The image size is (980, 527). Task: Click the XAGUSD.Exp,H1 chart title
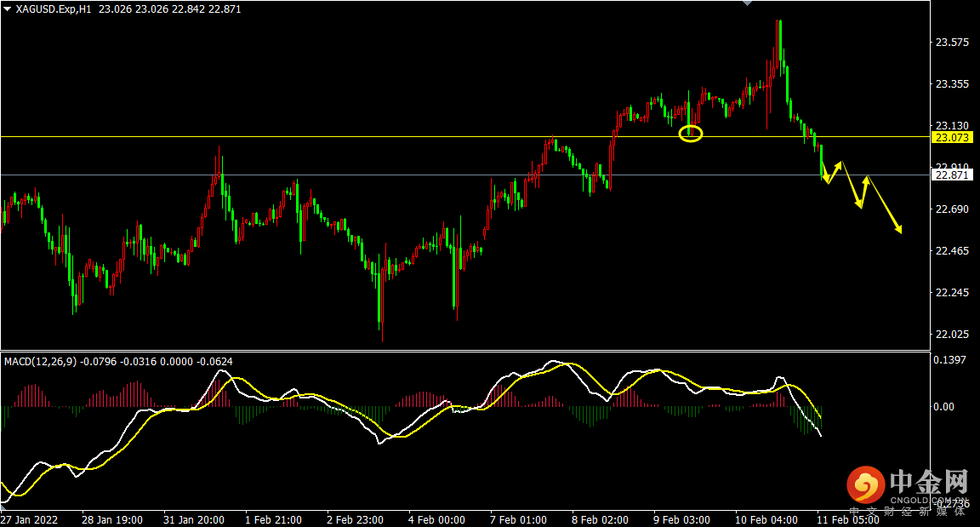click(54, 9)
